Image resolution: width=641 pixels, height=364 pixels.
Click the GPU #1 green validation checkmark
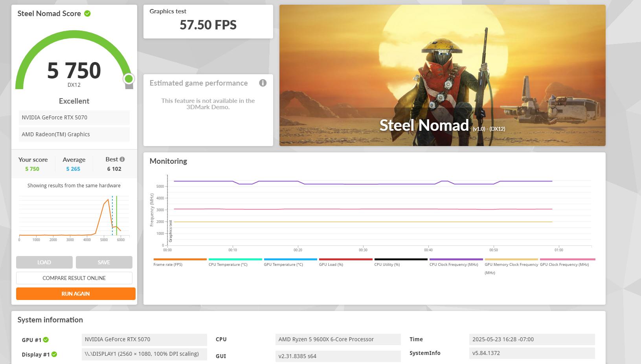(46, 340)
